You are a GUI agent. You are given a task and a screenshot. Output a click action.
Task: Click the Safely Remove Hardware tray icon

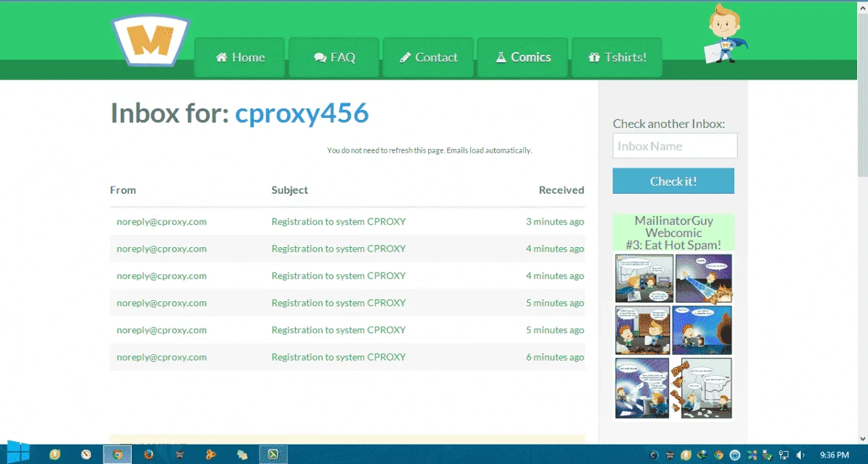[x=768, y=455]
